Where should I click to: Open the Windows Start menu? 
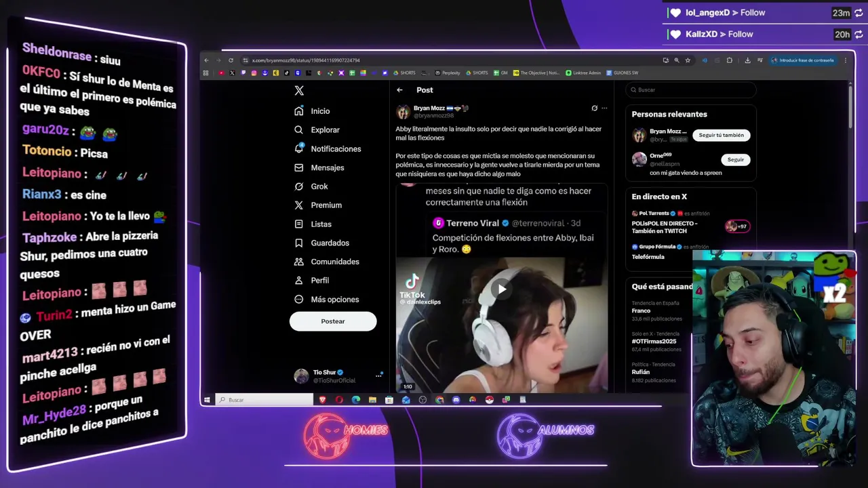click(207, 400)
